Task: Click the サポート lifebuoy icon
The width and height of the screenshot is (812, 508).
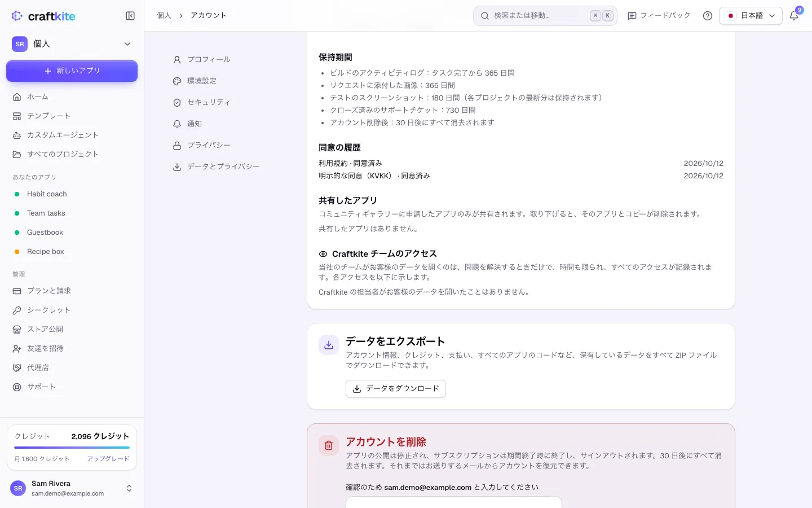Action: pyautogui.click(x=17, y=387)
